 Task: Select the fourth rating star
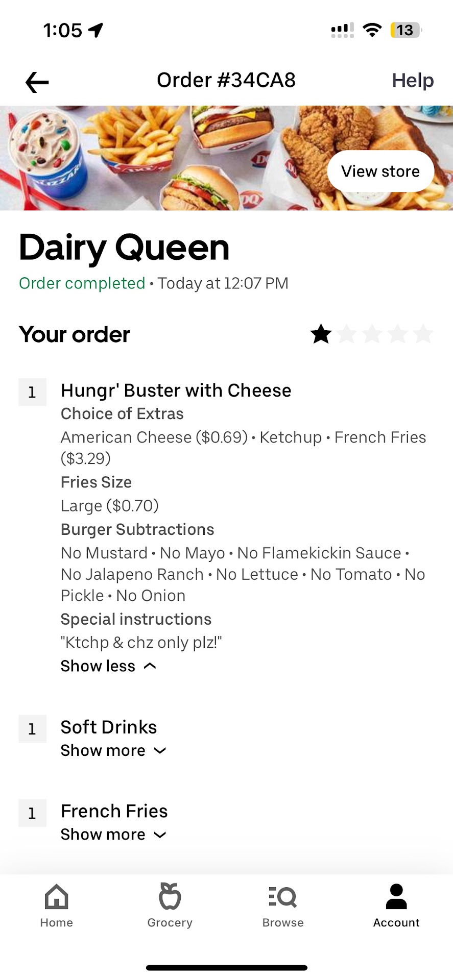click(x=398, y=334)
